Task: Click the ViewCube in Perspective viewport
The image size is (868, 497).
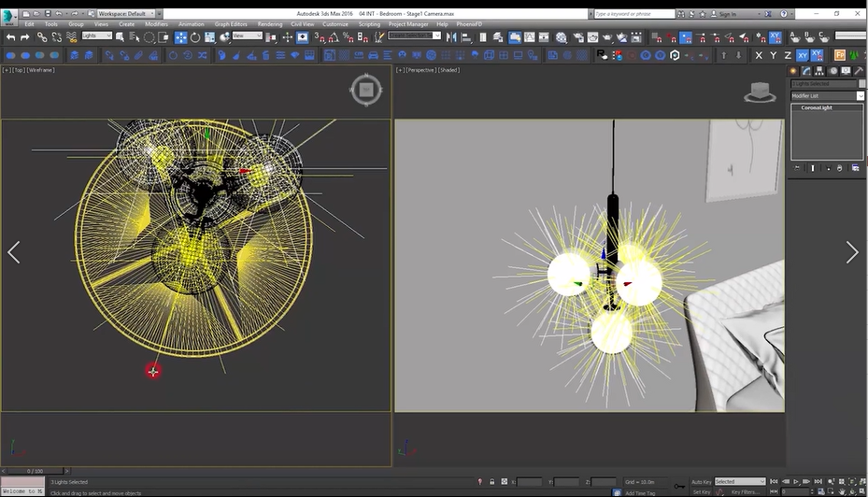Action: 760,92
